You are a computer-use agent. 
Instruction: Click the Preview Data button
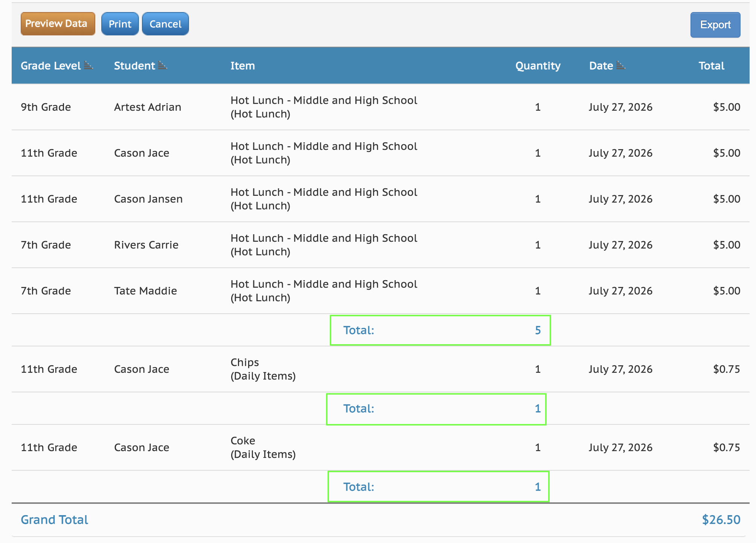tap(58, 24)
